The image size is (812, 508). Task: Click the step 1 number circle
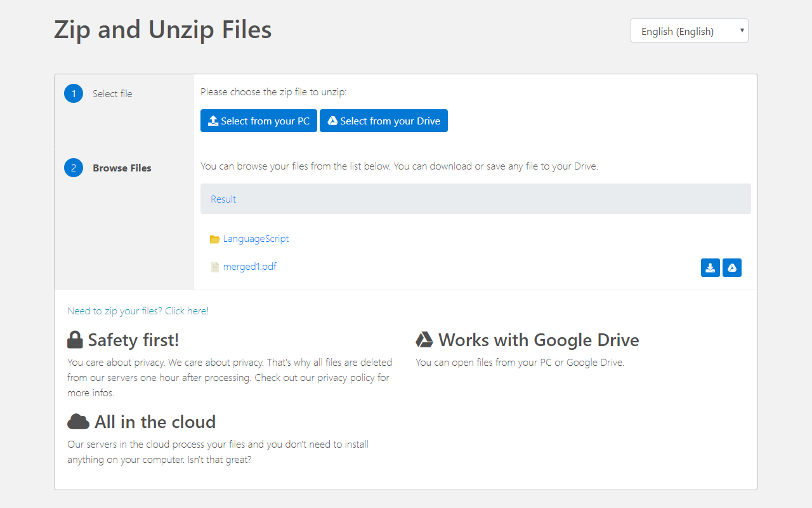tap(74, 93)
